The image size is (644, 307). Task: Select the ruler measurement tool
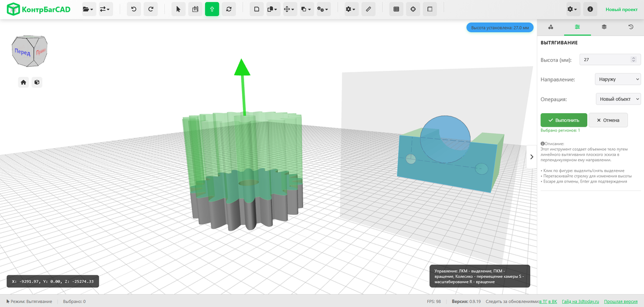(368, 9)
